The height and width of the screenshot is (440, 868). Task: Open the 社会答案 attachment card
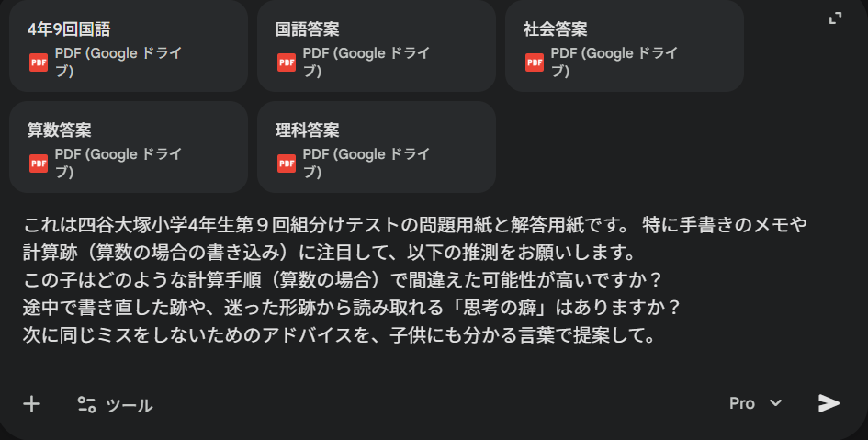click(624, 46)
